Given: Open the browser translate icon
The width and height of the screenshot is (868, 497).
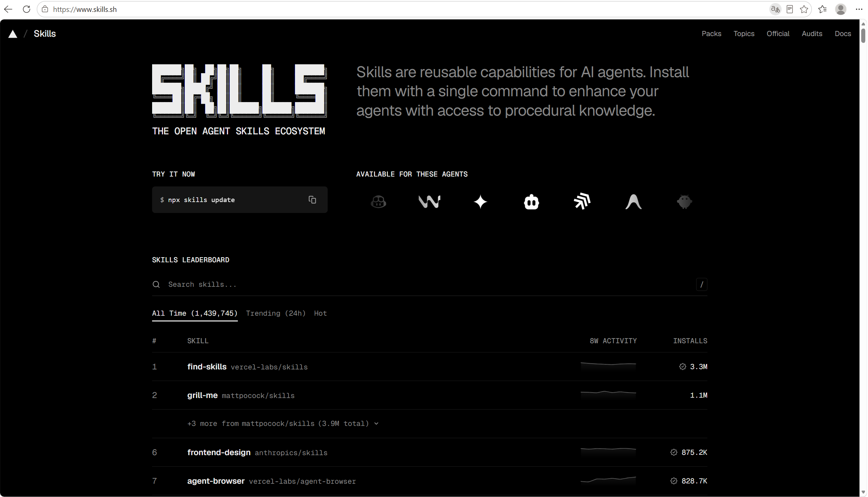Looking at the screenshot, I should click(775, 9).
